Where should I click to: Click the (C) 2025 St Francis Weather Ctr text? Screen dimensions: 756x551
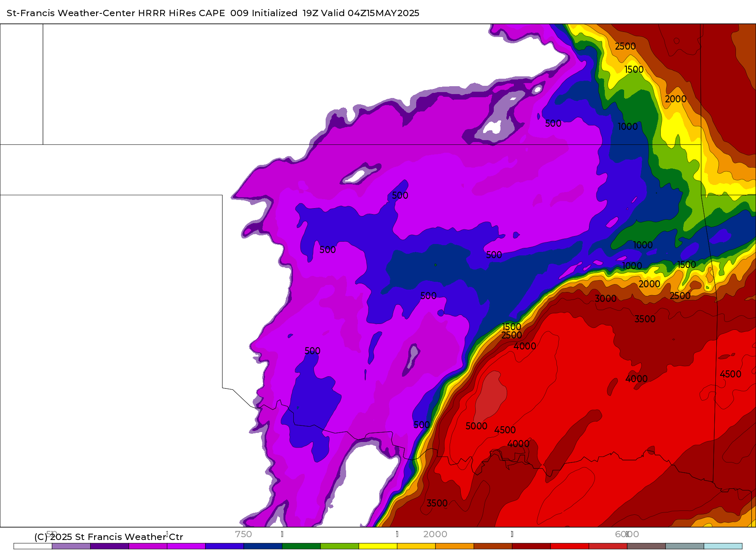click(x=109, y=537)
